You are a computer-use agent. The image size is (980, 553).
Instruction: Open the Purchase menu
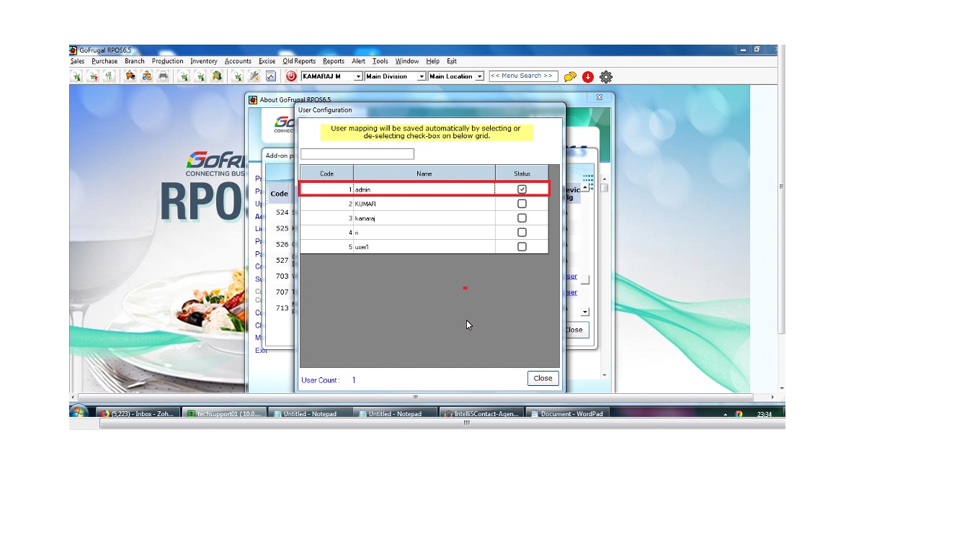104,61
